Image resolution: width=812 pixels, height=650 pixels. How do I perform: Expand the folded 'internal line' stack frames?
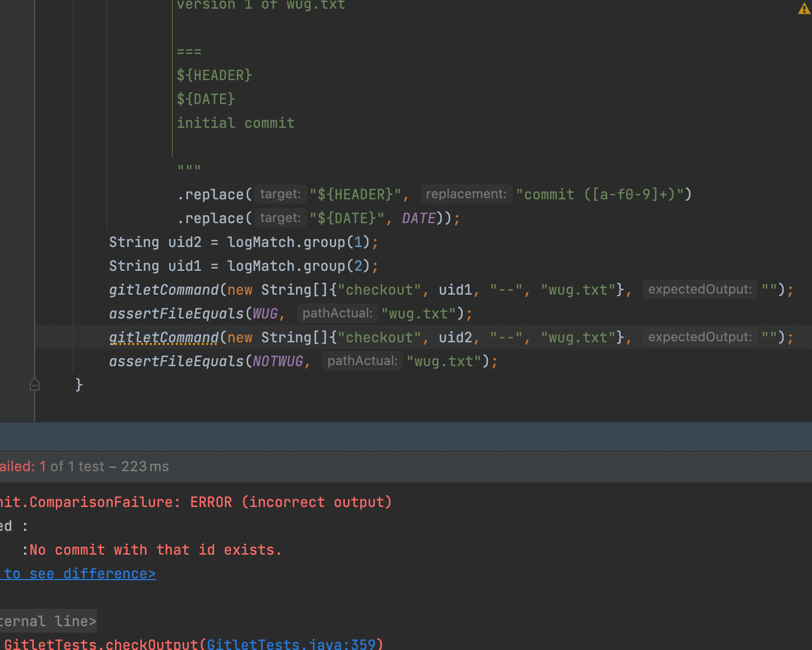tap(48, 621)
